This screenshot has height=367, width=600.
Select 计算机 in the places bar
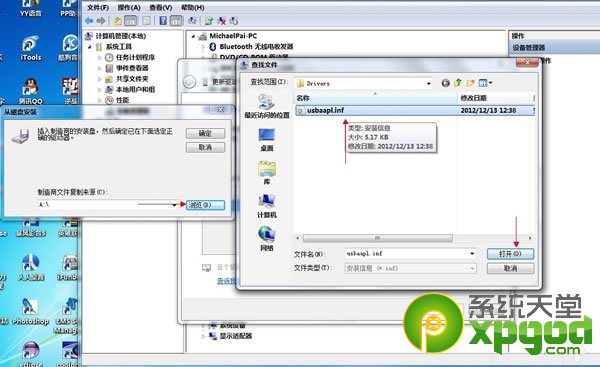(x=267, y=206)
